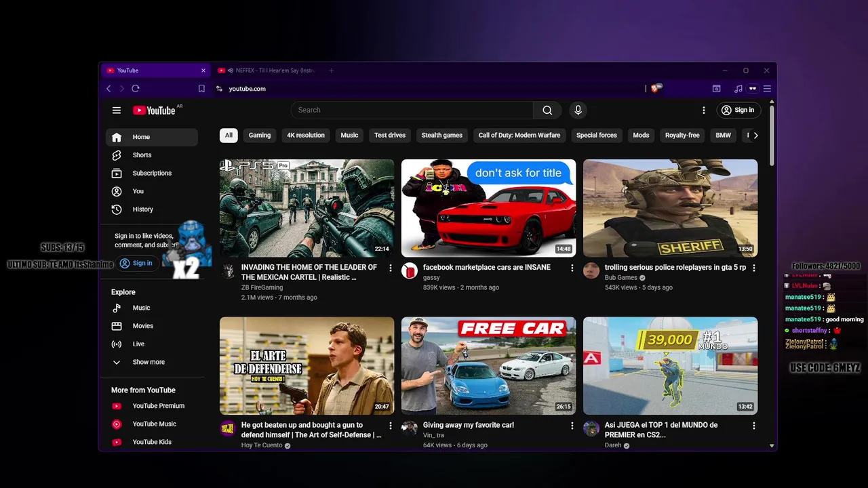Open options menu for Giving away car video
868x488 pixels.
(x=572, y=426)
